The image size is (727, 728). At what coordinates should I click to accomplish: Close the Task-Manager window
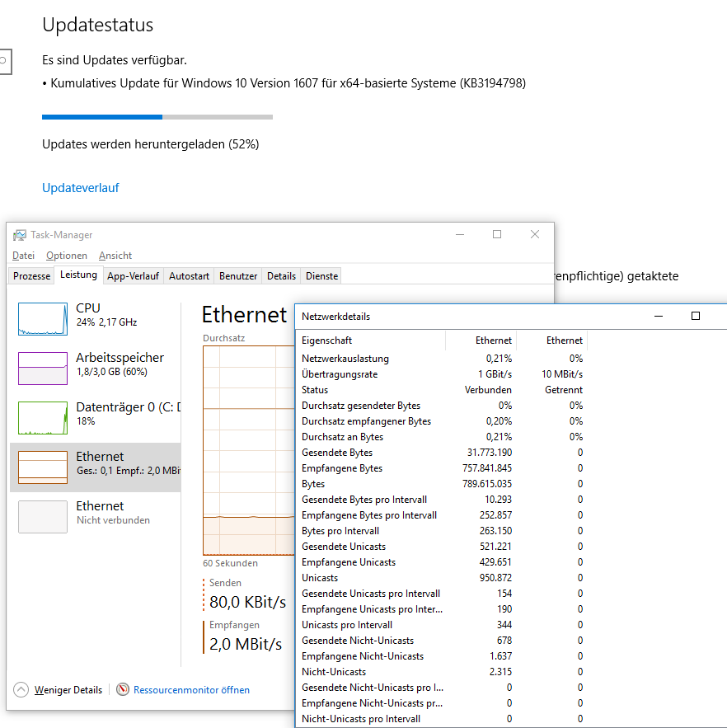tap(535, 234)
